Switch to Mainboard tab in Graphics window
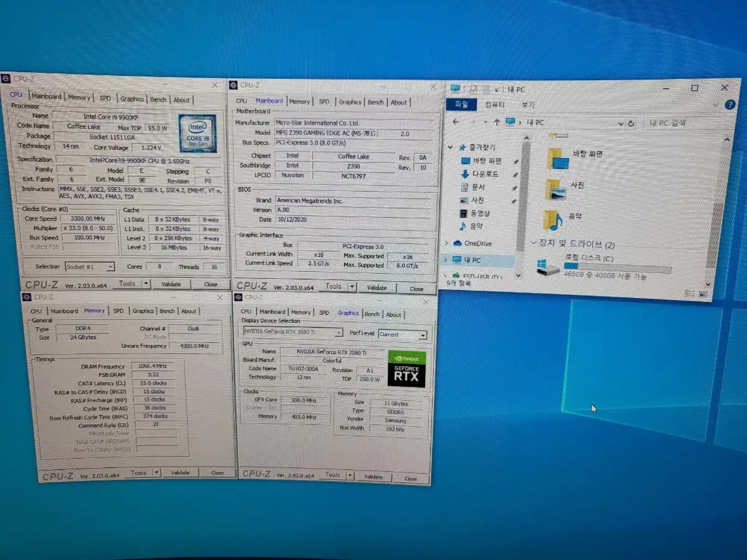 [x=272, y=312]
